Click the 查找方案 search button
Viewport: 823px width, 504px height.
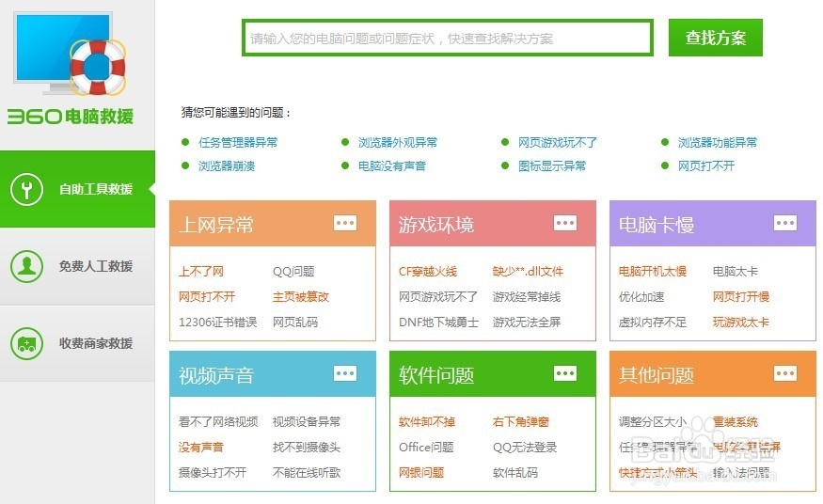pos(716,38)
